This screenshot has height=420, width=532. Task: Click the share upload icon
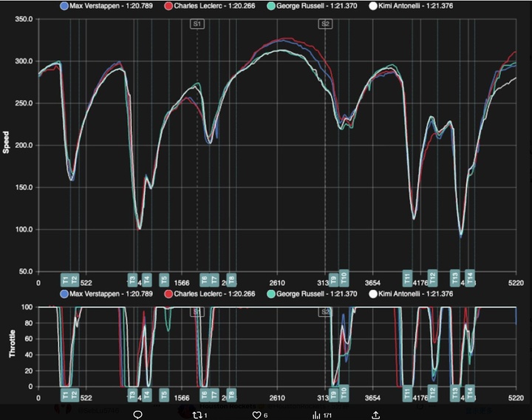coord(376,414)
